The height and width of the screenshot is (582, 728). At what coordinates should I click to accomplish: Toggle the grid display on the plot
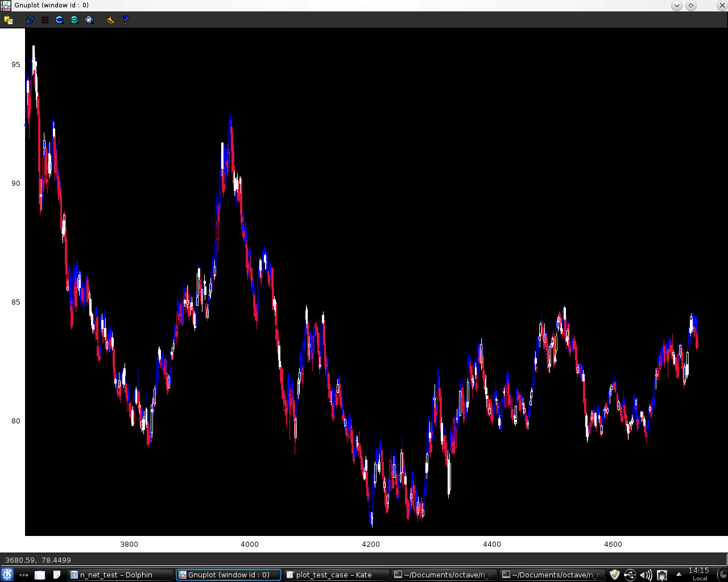pos(45,20)
